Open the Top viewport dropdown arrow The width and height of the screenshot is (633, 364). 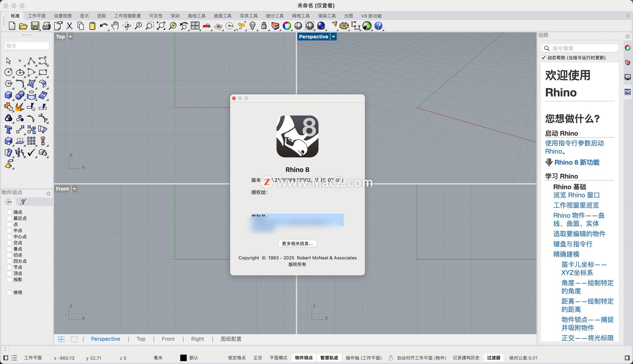click(x=70, y=37)
